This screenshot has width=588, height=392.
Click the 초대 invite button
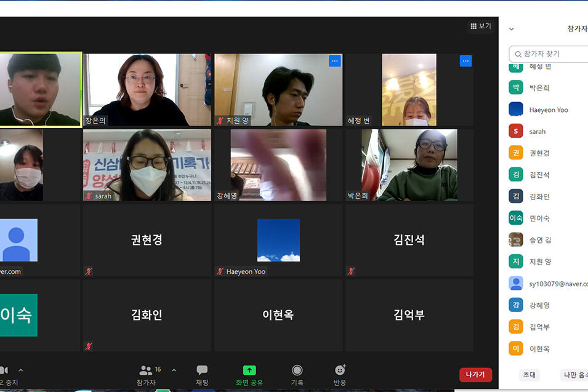tap(529, 375)
